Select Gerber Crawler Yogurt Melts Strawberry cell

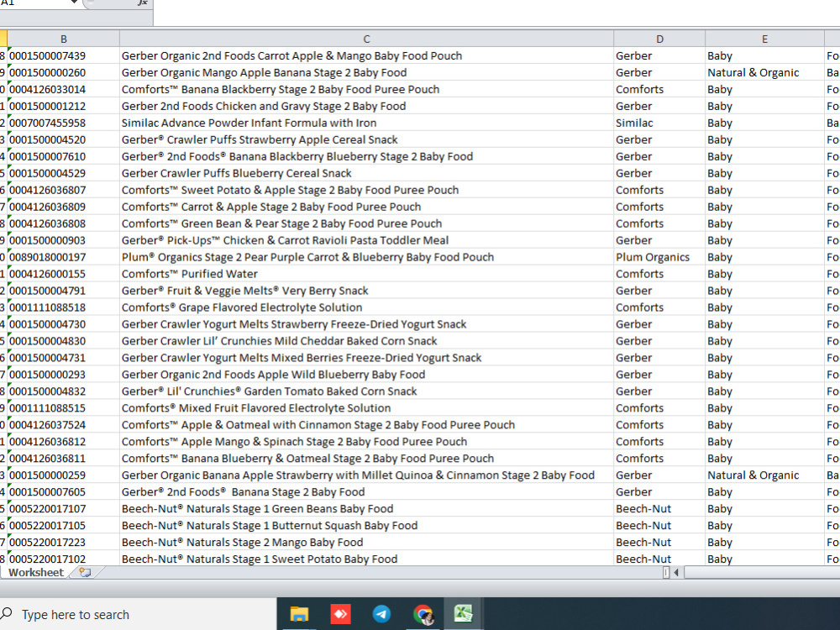pos(366,324)
